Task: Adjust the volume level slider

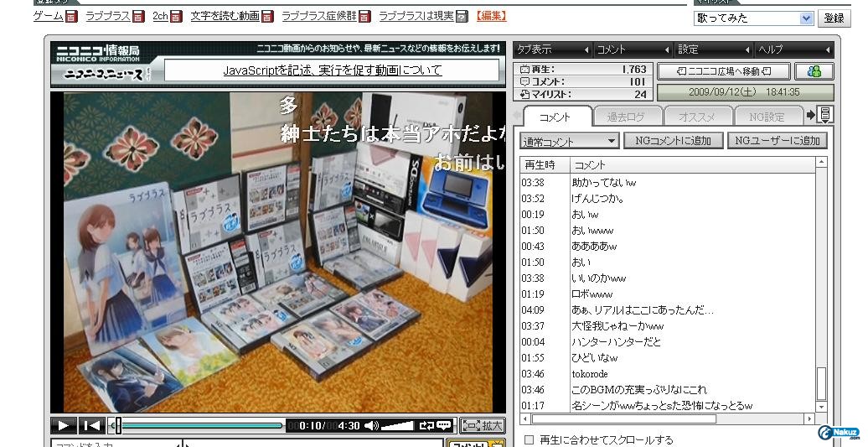Action: tap(397, 426)
